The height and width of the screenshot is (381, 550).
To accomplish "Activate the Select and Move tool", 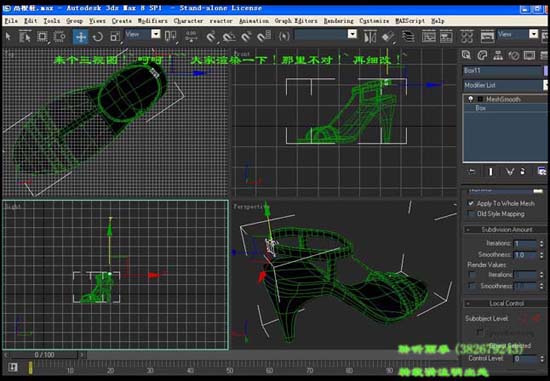I will tap(80, 36).
